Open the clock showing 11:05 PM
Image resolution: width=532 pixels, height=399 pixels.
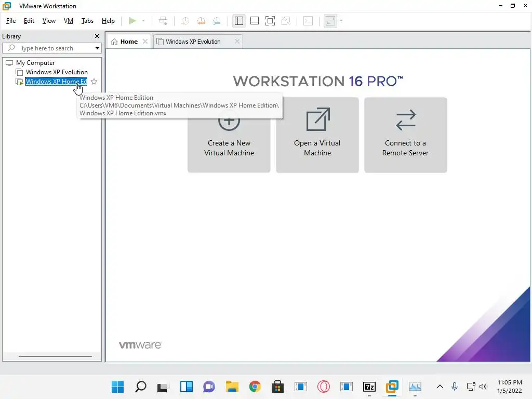tap(510, 387)
